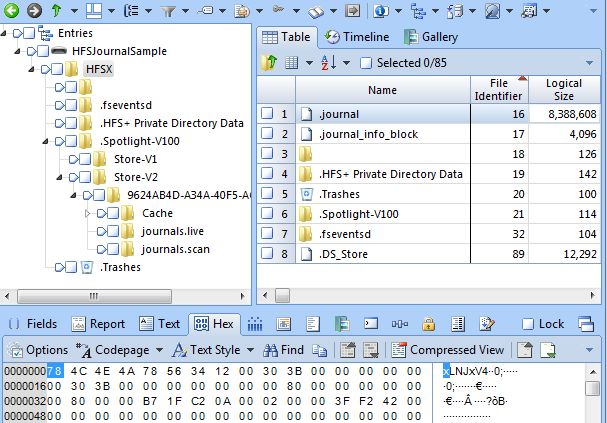
Task: Click the cascading windows icon beside Lock
Action: 586,324
